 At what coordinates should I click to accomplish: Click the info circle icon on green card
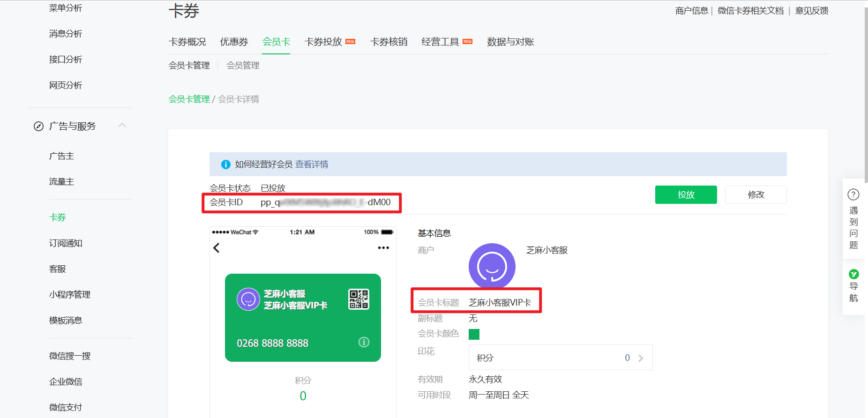364,342
